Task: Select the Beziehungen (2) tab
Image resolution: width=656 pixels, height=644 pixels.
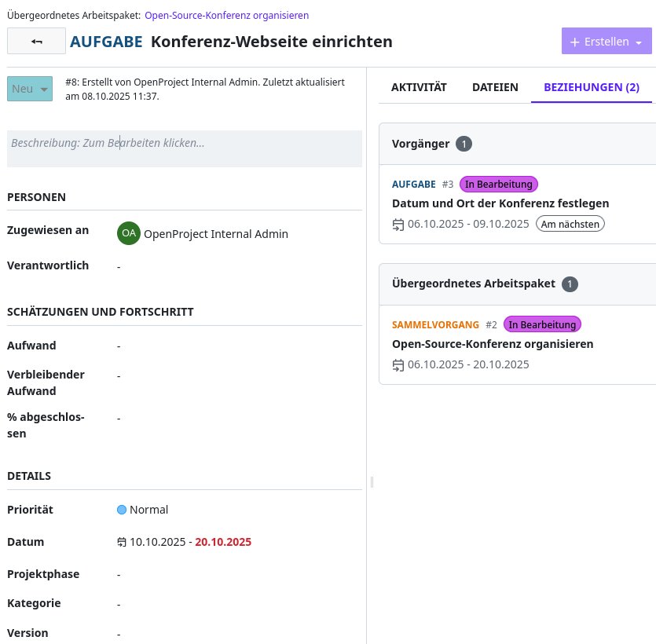Action: pos(591,87)
